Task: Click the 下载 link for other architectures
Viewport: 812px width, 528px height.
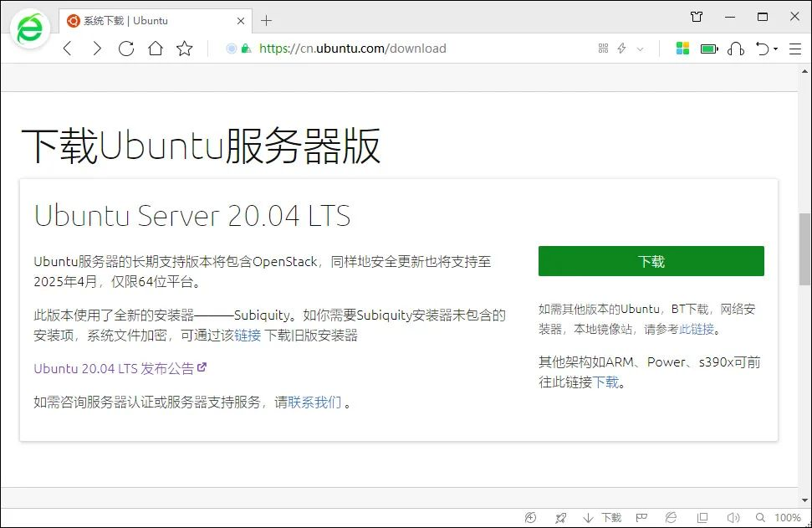Action: point(605,382)
